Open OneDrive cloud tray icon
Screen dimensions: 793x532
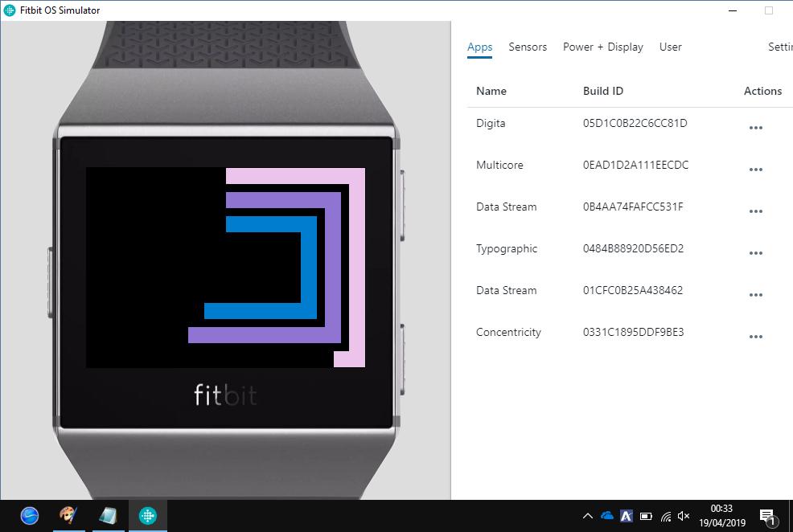(x=607, y=516)
